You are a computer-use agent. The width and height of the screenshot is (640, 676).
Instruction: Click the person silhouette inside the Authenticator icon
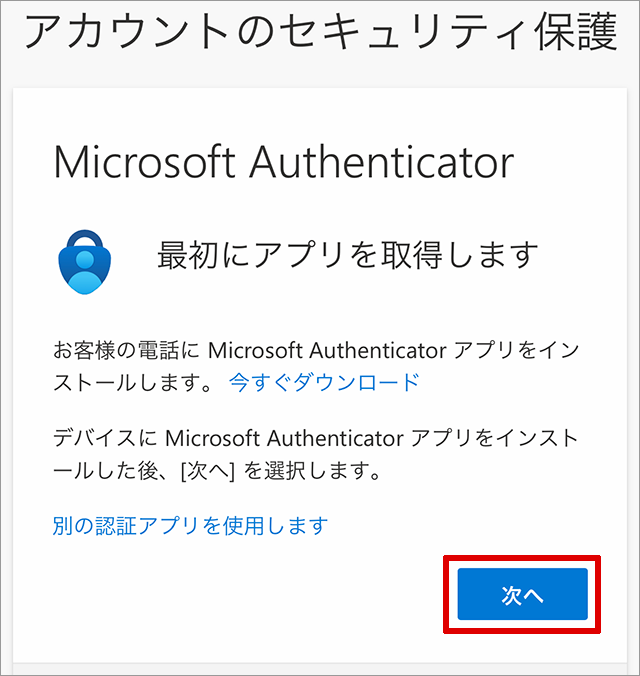click(x=85, y=272)
